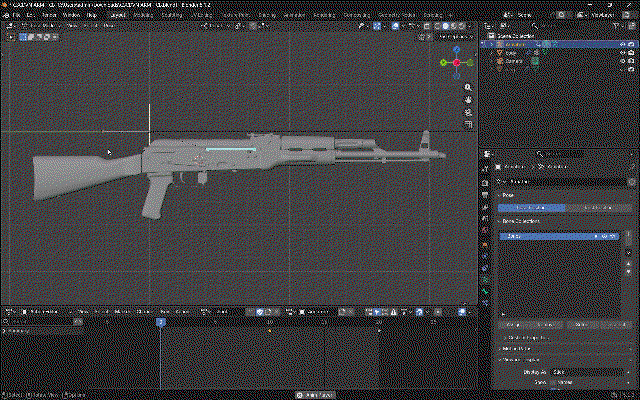Open the Display As dropdown

click(587, 372)
